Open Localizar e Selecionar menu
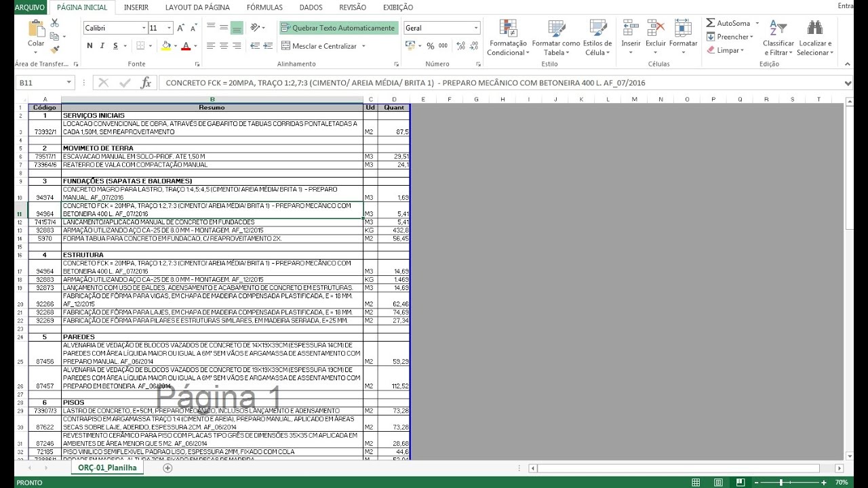 [814, 37]
